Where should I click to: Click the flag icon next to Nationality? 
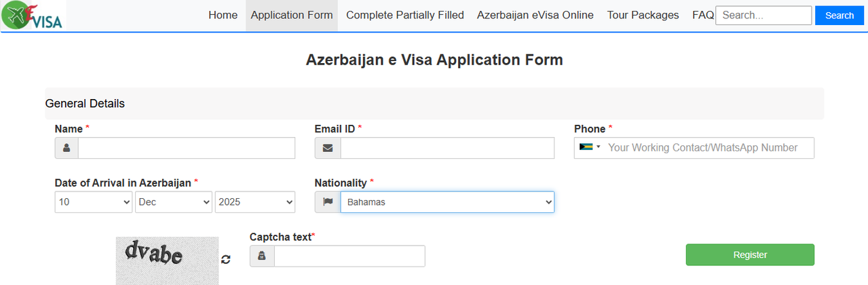point(328,202)
